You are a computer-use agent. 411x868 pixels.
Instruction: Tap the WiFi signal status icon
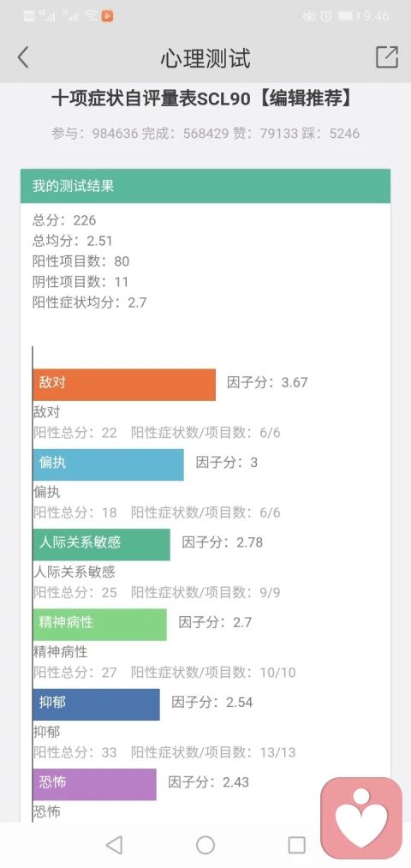92,16
